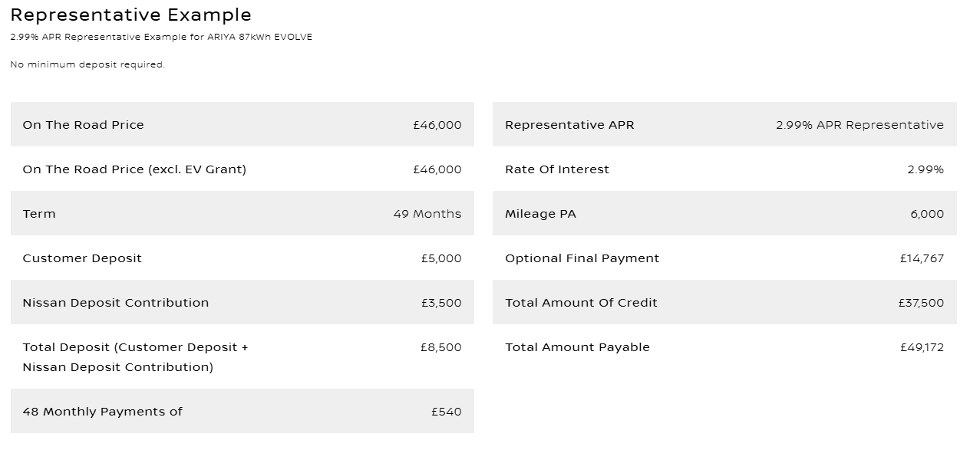Click the Nissan Deposit Contribution label
This screenshot has height=450, width=980.
click(115, 303)
